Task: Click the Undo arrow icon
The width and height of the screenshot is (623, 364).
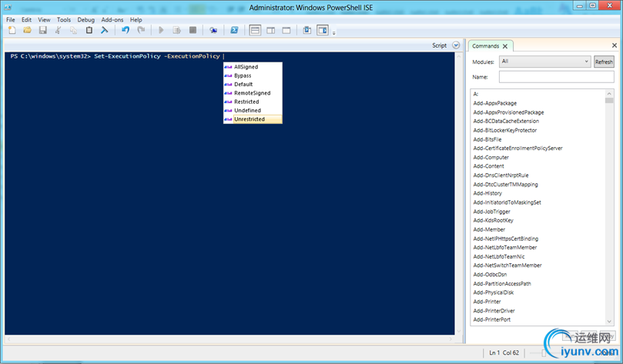Action: pyautogui.click(x=126, y=30)
